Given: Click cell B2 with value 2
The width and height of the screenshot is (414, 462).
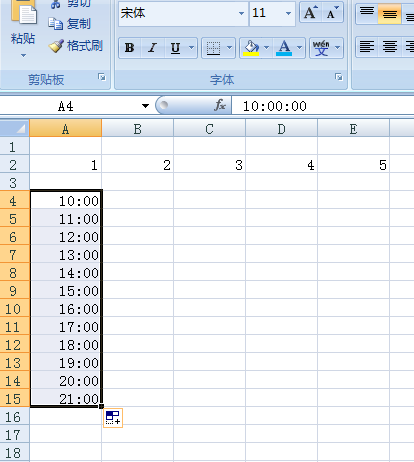Looking at the screenshot, I should 137,164.
